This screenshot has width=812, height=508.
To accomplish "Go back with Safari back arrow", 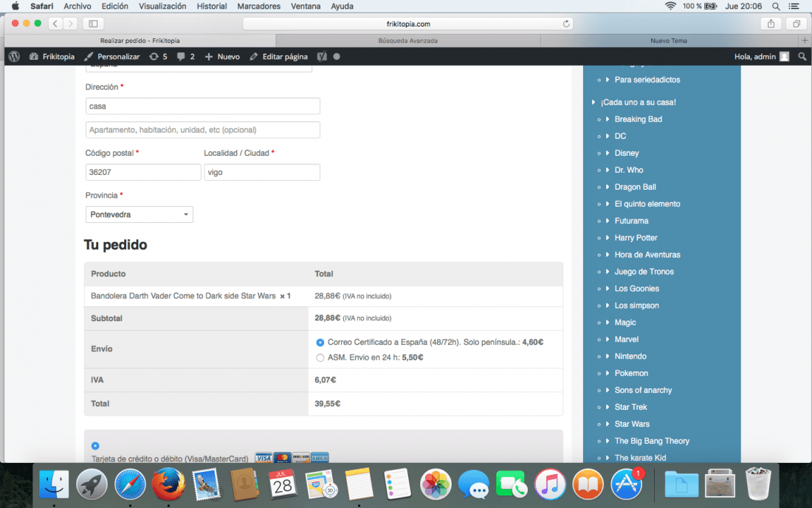I will (x=55, y=24).
